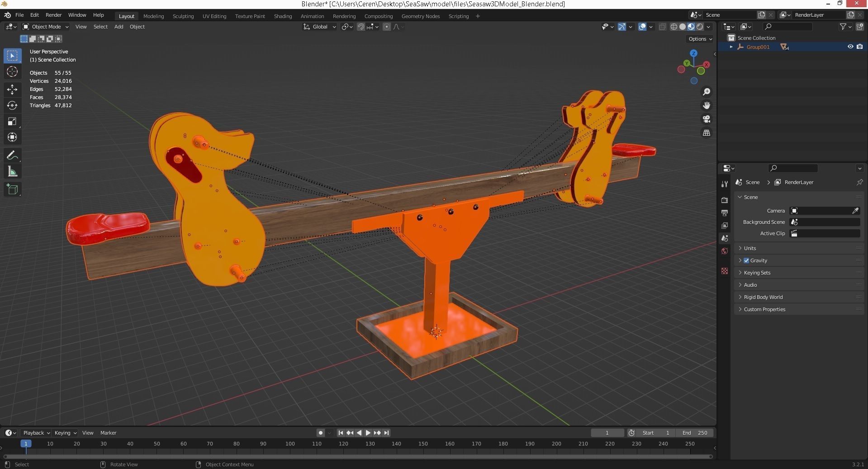Click the camera eyedropper icon
868x469 pixels.
[855, 211]
